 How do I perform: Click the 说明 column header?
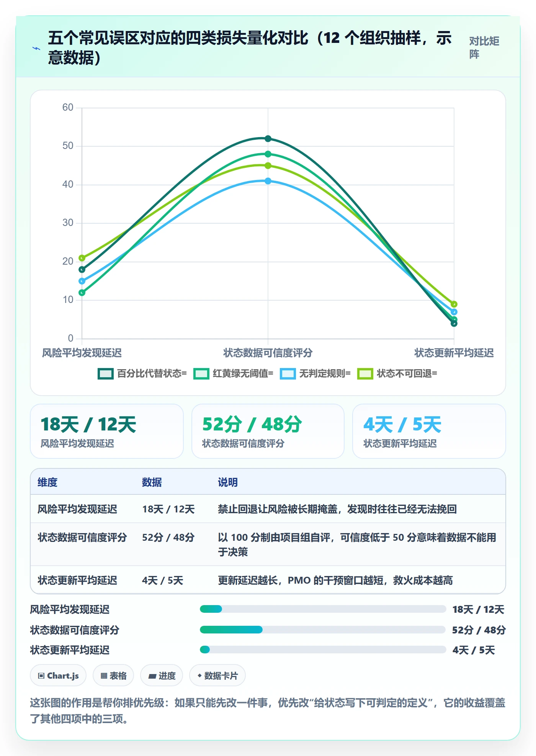point(228,482)
